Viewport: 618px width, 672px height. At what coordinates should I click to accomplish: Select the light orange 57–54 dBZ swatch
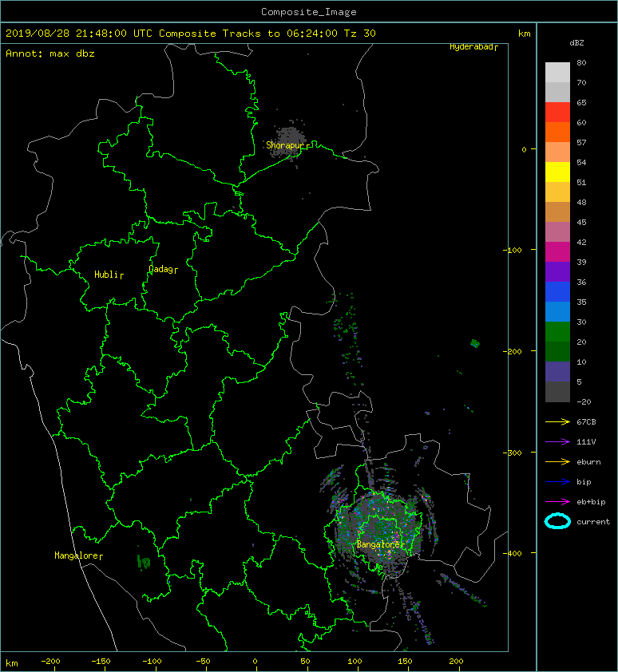(557, 152)
